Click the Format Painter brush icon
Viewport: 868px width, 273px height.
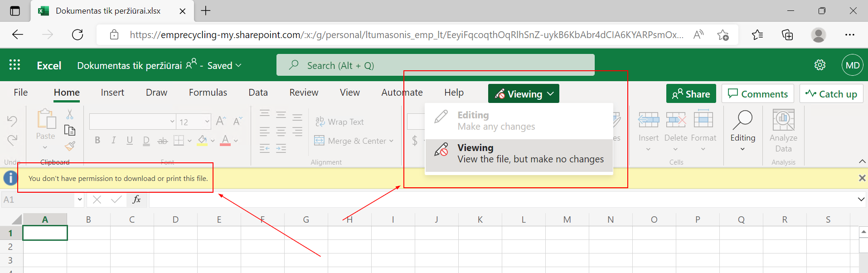(x=70, y=146)
